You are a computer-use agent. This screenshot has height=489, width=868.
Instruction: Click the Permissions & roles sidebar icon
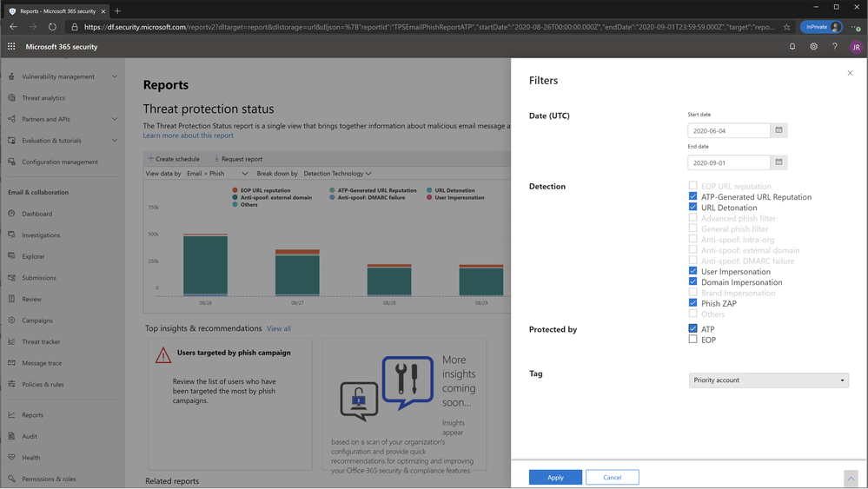click(11, 479)
